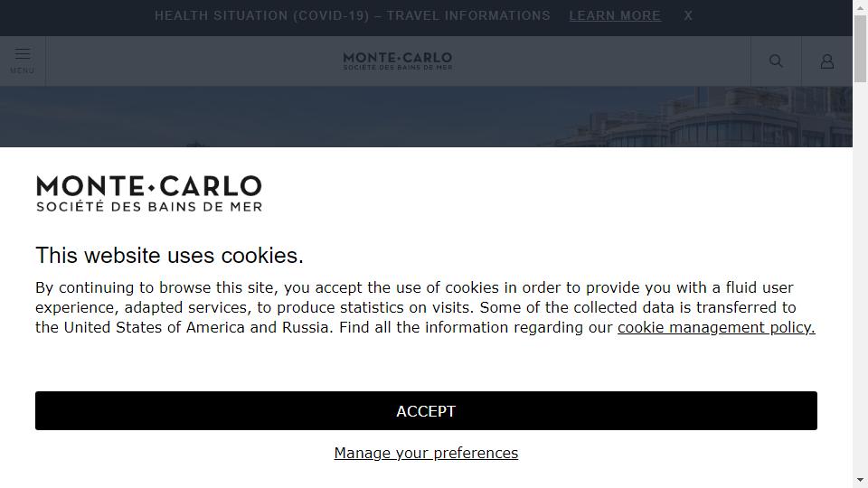Click the scrollbar track below the thumb
The width and height of the screenshot is (868, 488).
860,277
